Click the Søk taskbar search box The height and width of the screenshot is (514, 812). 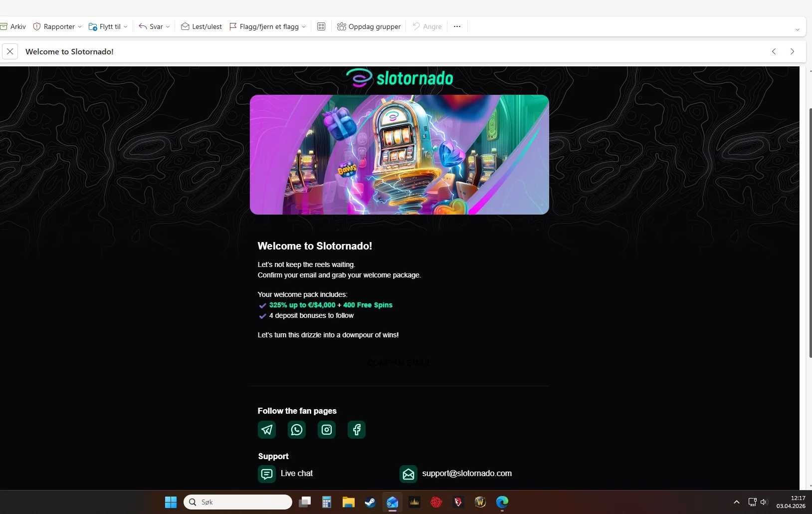(x=238, y=502)
